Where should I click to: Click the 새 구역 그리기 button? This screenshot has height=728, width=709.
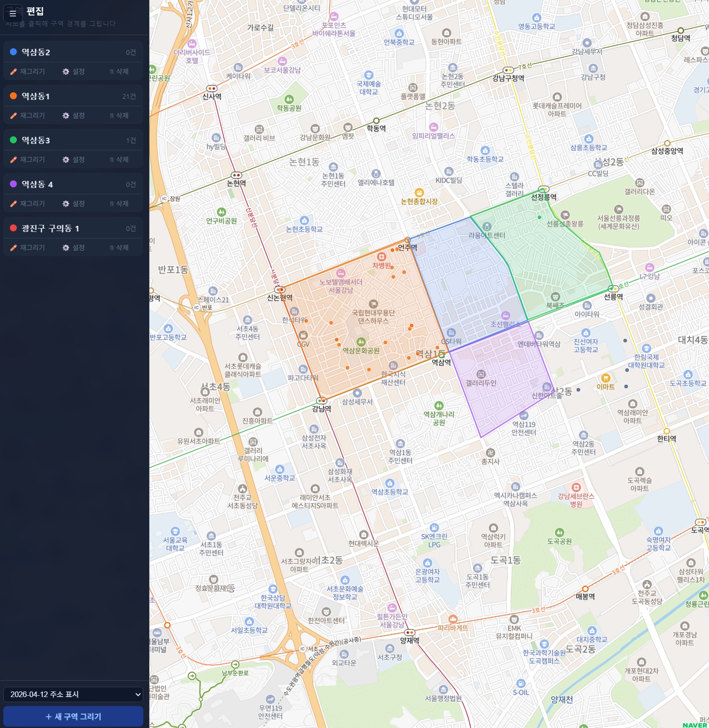tap(73, 716)
